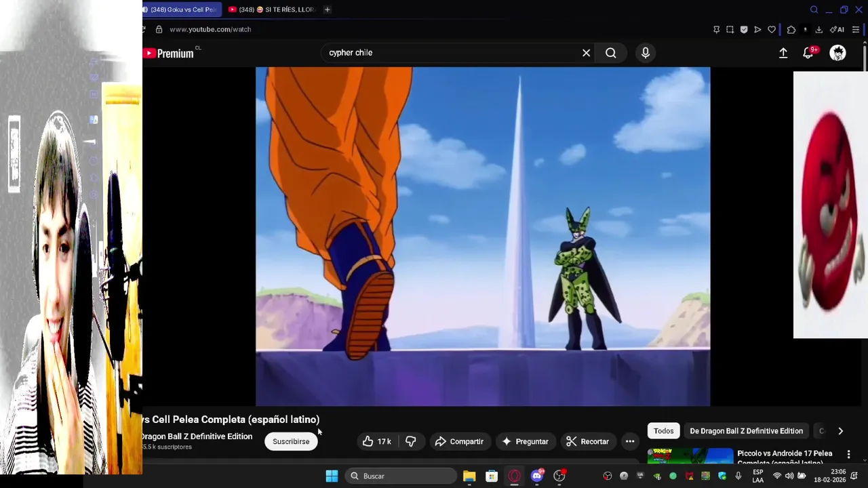Open the snapshot capture tool icon
Image resolution: width=868 pixels, height=488 pixels.
(730, 30)
